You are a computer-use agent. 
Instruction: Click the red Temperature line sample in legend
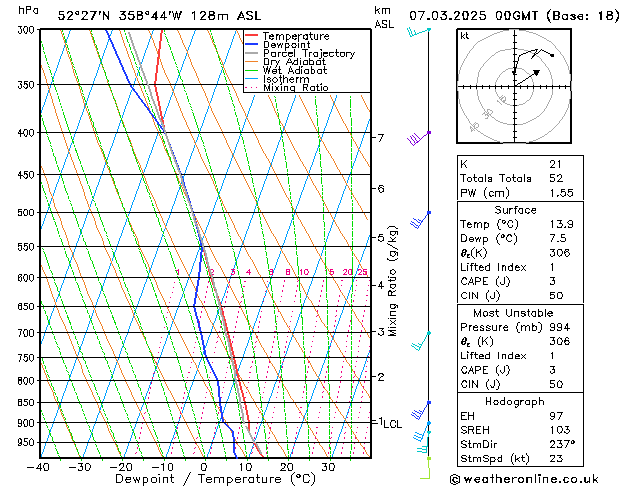coord(251,36)
